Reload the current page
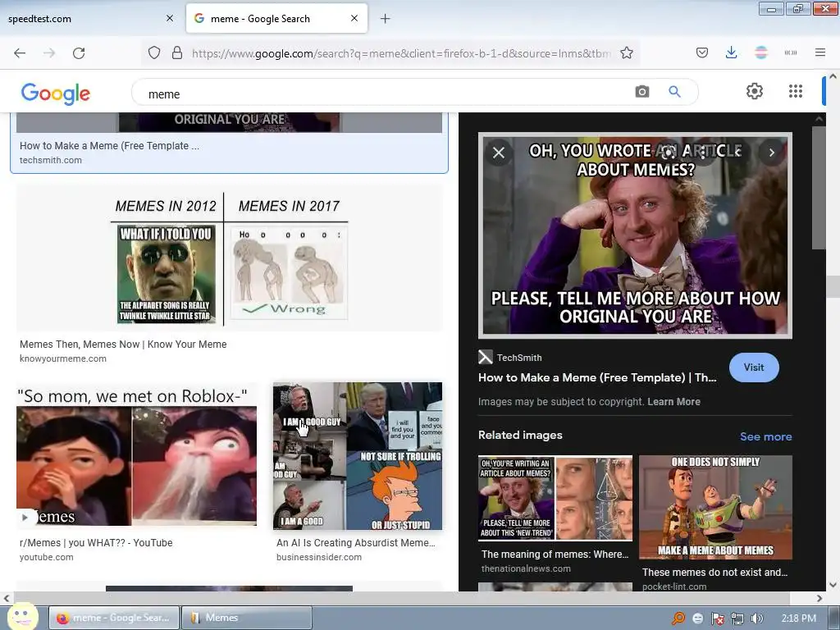Image resolution: width=840 pixels, height=630 pixels. (x=79, y=53)
